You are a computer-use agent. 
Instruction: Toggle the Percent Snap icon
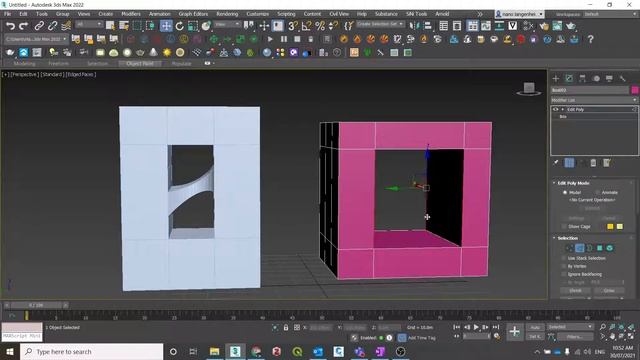tap(320, 26)
